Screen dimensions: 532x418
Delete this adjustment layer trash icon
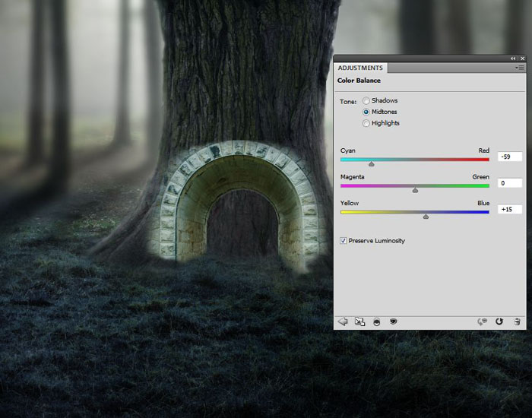517,321
